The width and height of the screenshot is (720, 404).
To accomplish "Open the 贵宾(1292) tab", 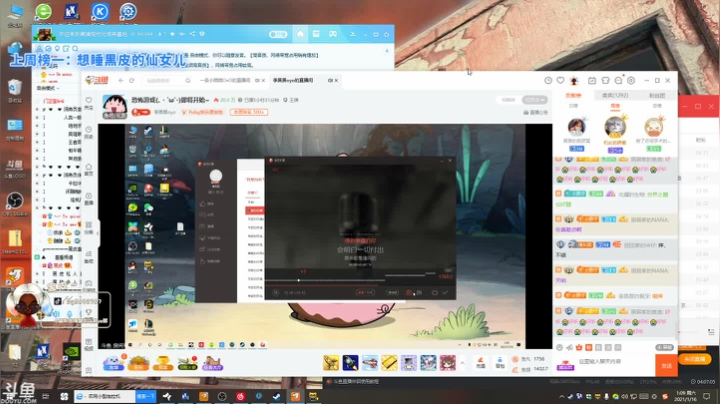I will point(615,95).
